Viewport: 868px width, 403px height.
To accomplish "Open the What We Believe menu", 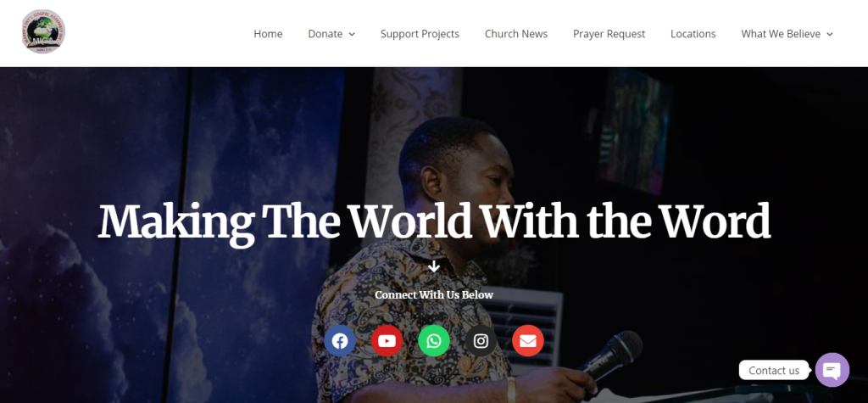I will click(x=787, y=34).
